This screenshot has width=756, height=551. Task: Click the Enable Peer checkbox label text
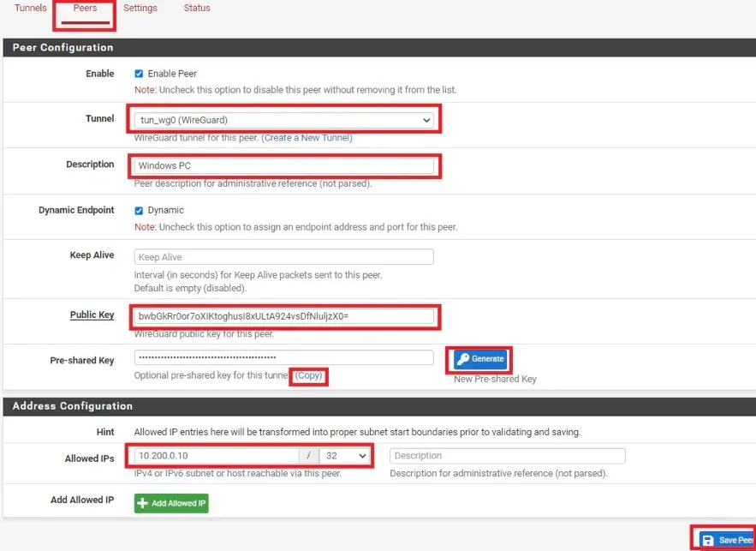click(172, 74)
